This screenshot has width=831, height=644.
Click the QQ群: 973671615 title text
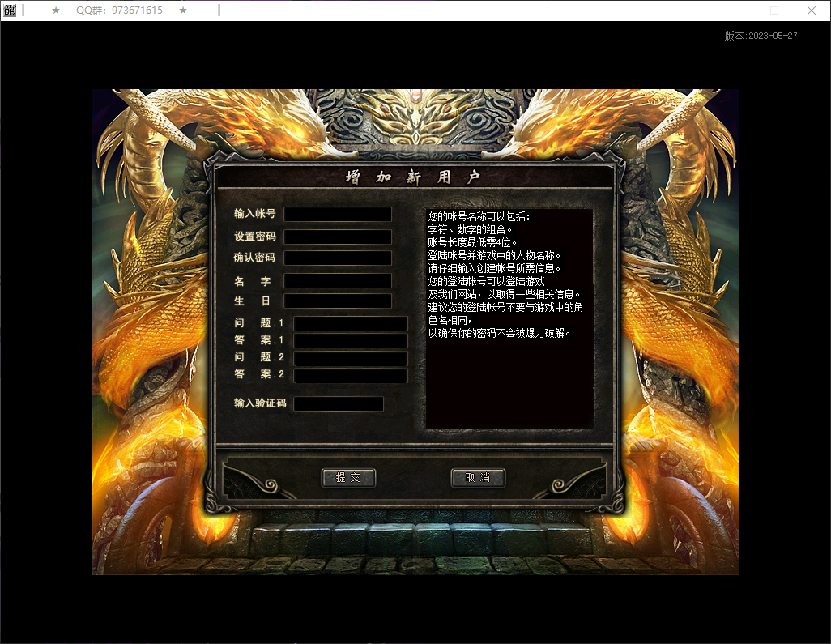(119, 11)
